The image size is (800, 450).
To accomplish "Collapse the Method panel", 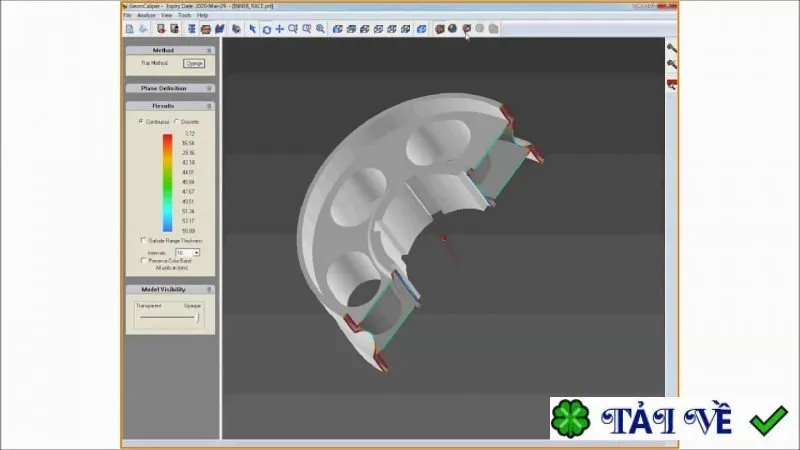I will [209, 51].
